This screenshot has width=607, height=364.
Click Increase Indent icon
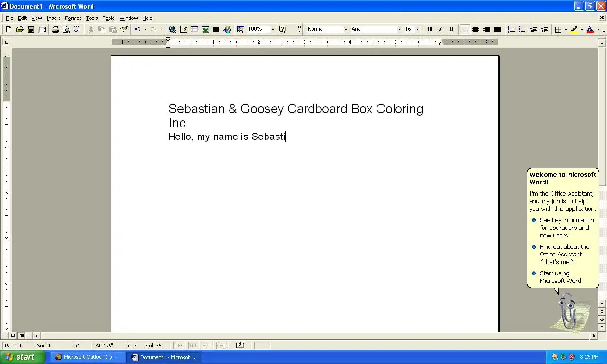point(544,29)
